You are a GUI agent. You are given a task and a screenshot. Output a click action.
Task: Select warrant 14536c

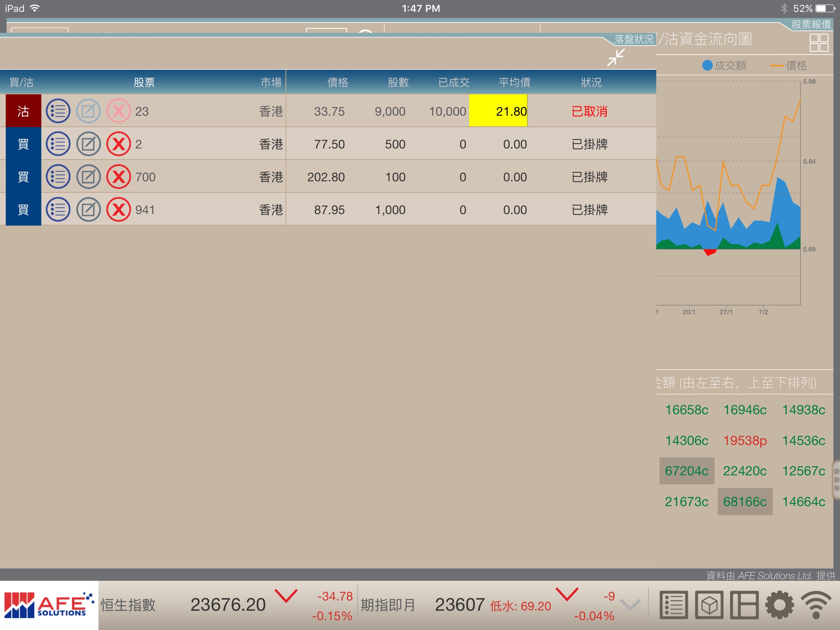803,441
